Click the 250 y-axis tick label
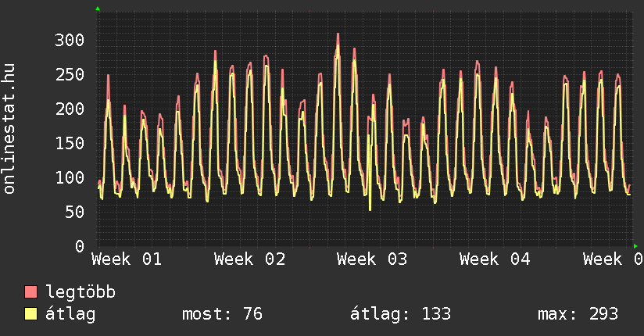Screen dimensions: 644x336 point(69,74)
